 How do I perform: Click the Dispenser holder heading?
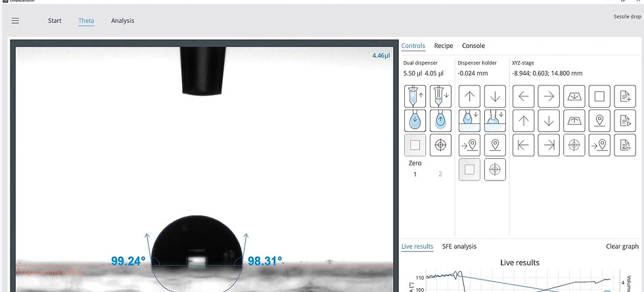coord(477,63)
